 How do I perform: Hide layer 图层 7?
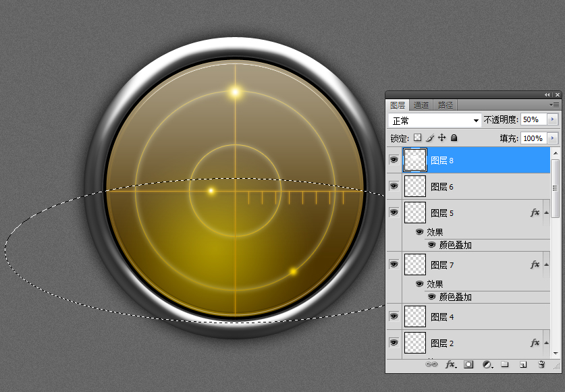point(394,264)
